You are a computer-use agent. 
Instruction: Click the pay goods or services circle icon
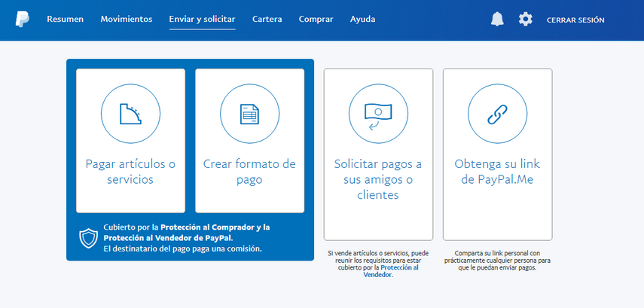click(130, 114)
